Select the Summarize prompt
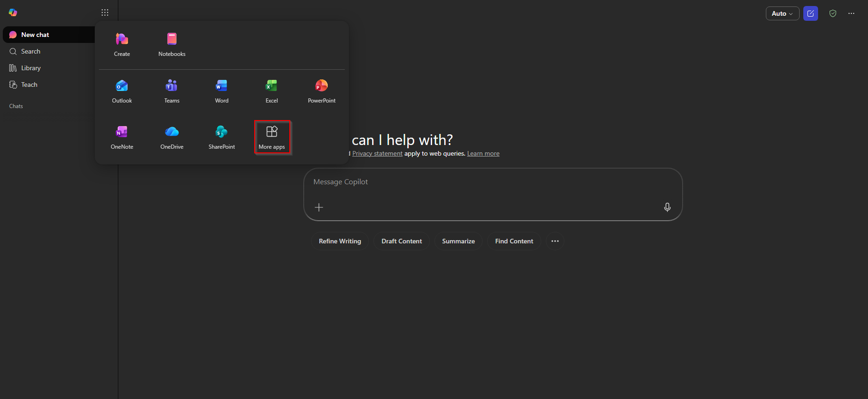868x399 pixels. [458, 241]
